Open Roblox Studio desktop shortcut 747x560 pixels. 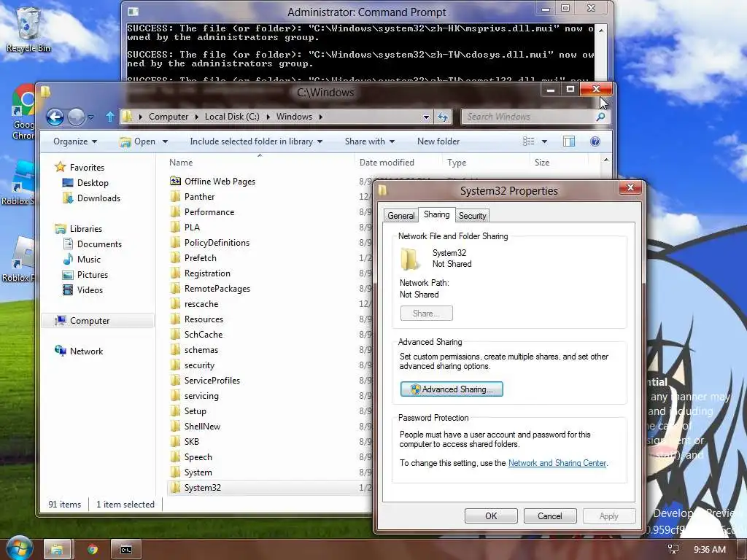pyautogui.click(x=19, y=183)
